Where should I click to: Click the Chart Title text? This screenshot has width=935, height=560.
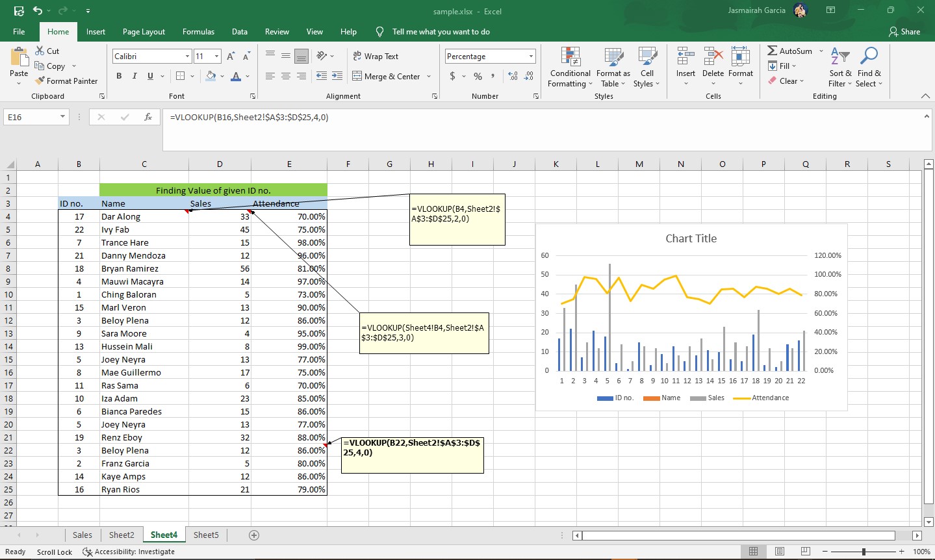(x=691, y=238)
